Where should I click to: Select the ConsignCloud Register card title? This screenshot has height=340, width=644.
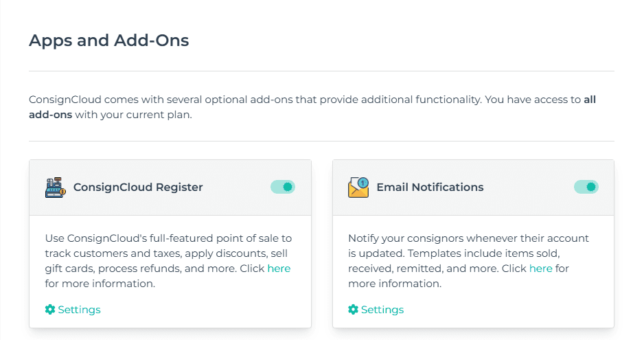coord(138,187)
